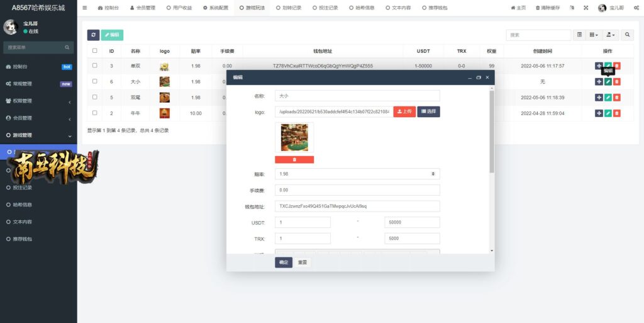The height and width of the screenshot is (323, 644).
Task: Click the table search box in toolbar
Action: pyautogui.click(x=538, y=35)
